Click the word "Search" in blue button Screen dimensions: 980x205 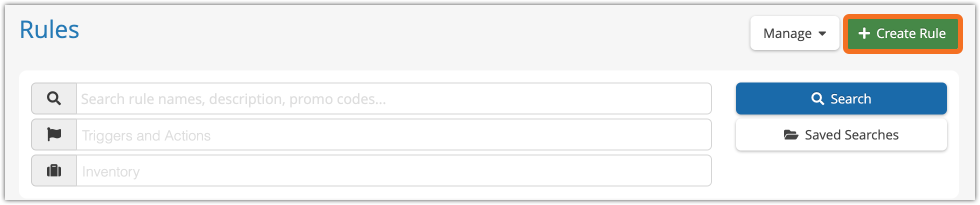[850, 99]
